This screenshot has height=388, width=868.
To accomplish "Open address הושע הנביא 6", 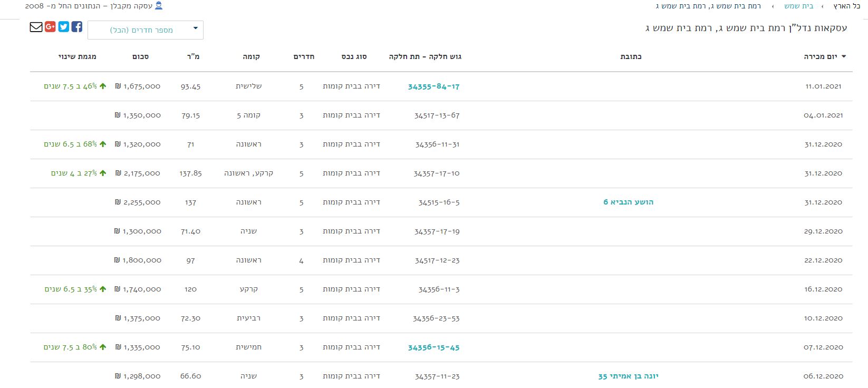I will point(628,202).
